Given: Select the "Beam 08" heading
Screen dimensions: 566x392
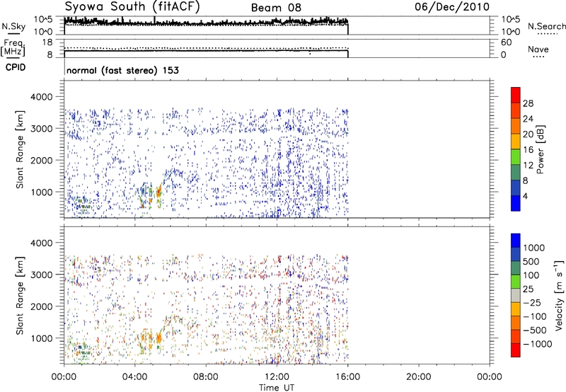Looking at the screenshot, I should point(276,8).
